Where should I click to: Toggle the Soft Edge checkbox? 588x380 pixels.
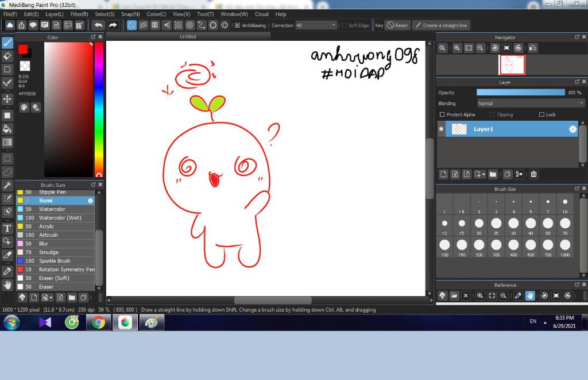click(344, 25)
